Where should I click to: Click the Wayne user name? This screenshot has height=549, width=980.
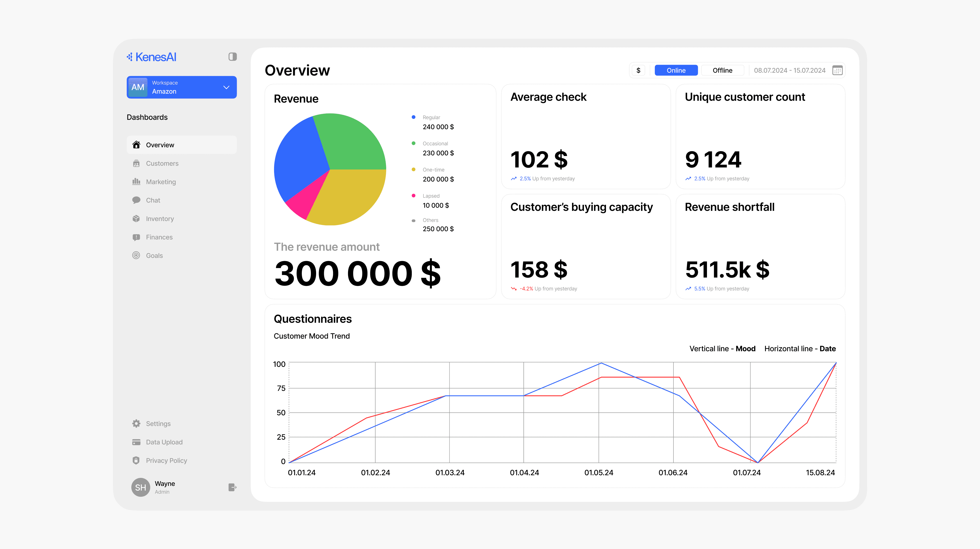pyautogui.click(x=165, y=484)
